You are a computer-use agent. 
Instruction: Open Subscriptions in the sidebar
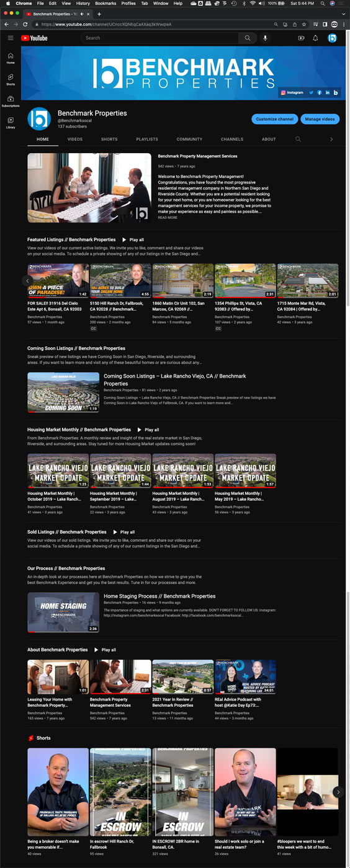[11, 101]
